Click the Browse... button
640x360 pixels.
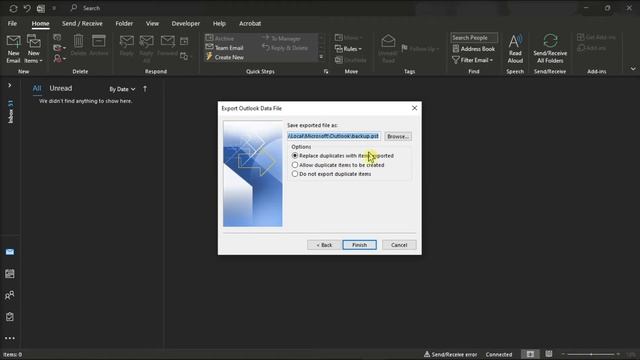point(398,136)
